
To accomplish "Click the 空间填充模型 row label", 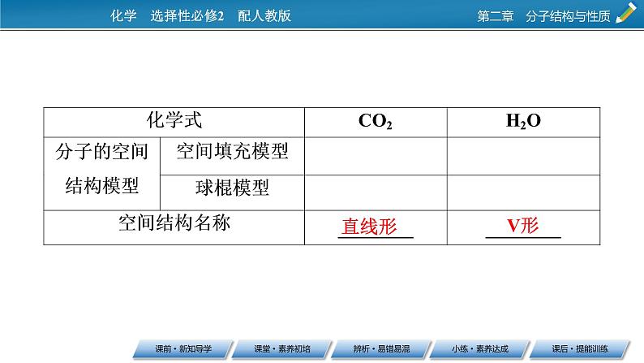I will (x=232, y=152).
